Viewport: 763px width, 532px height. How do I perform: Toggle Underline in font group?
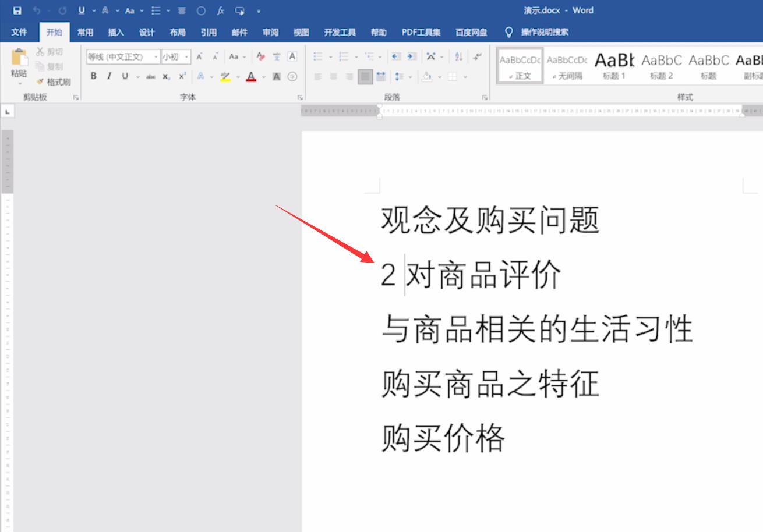coord(125,76)
